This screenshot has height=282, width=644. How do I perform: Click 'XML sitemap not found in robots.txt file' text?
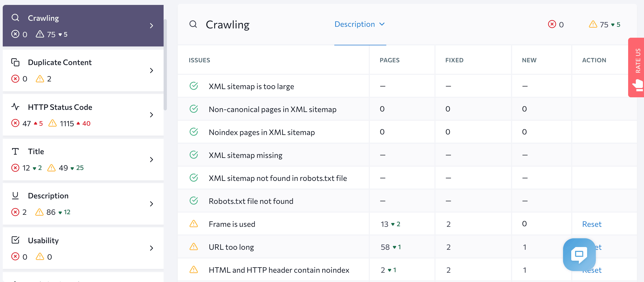(x=278, y=178)
